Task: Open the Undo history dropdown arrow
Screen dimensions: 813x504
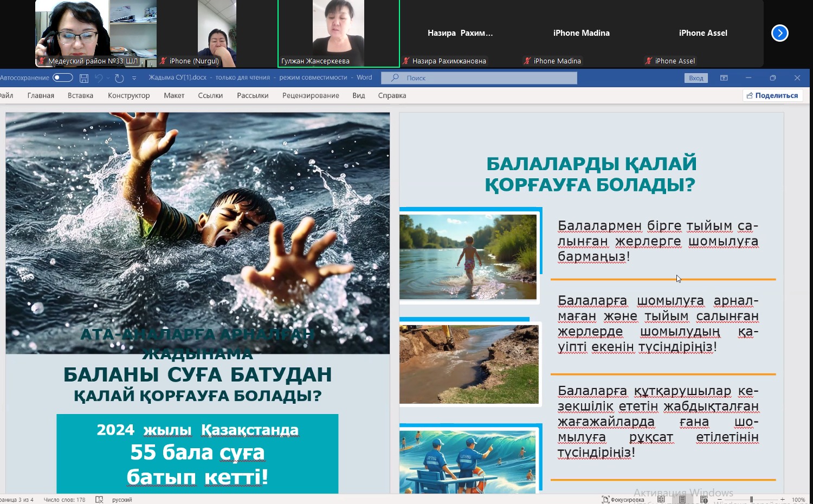Action: (108, 78)
